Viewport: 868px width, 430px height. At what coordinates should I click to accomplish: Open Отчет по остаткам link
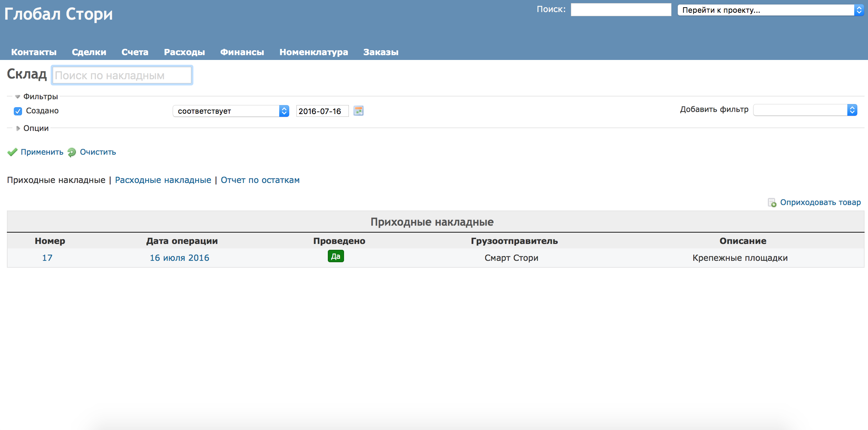point(260,180)
